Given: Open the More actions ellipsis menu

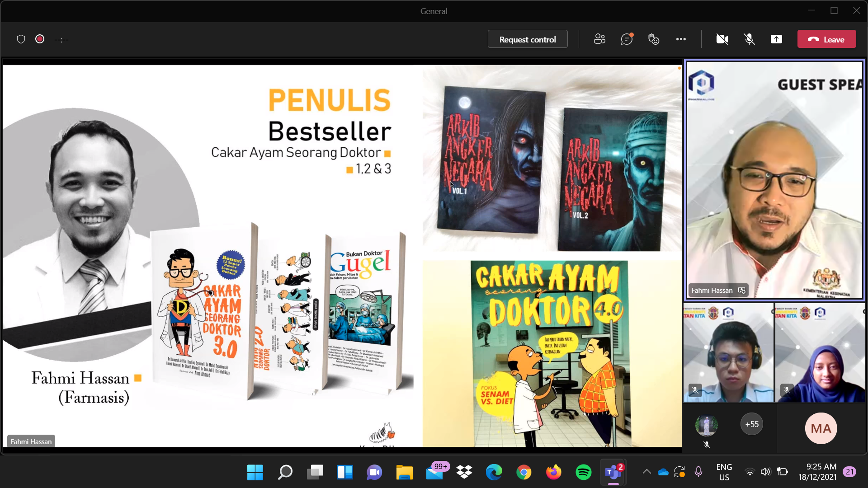Looking at the screenshot, I should pyautogui.click(x=681, y=39).
